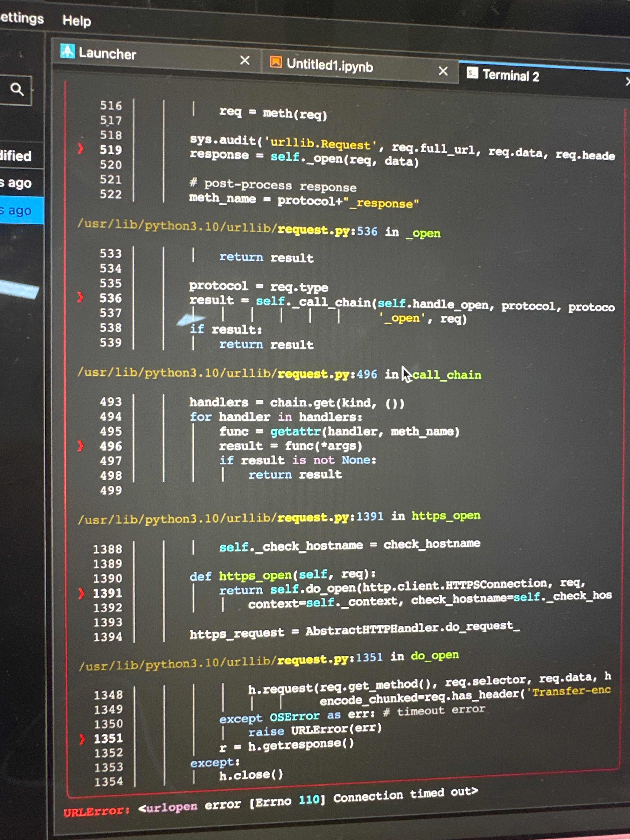Viewport: 630px width, 840px height.
Task: Click line number 496 in traceback
Action: click(x=111, y=446)
